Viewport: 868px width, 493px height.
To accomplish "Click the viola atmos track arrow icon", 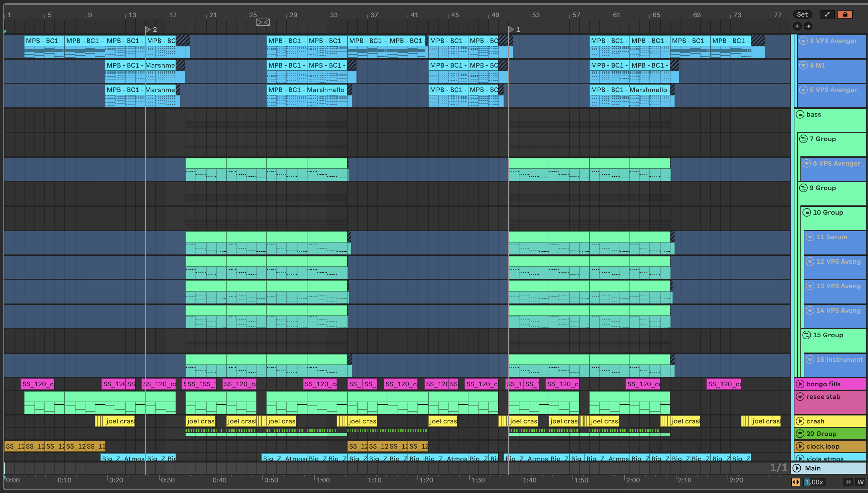I will coord(800,458).
